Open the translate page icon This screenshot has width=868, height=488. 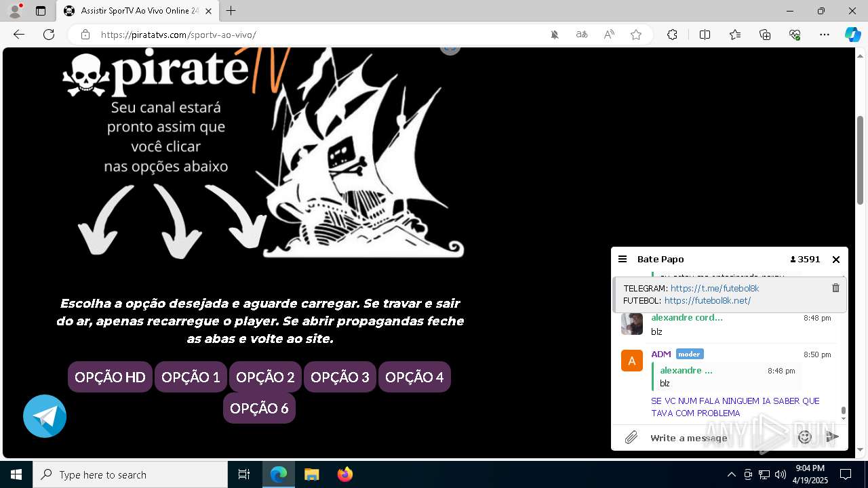point(582,35)
